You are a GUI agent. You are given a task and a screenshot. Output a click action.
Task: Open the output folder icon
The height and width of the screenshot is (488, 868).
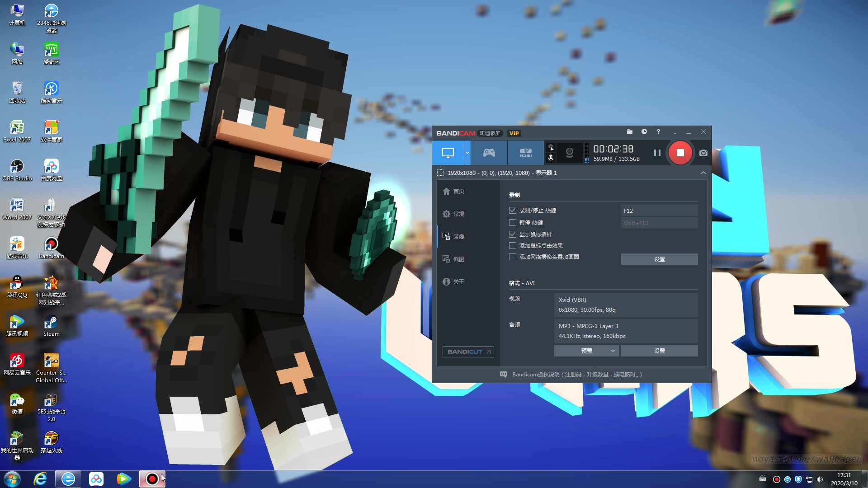point(629,132)
